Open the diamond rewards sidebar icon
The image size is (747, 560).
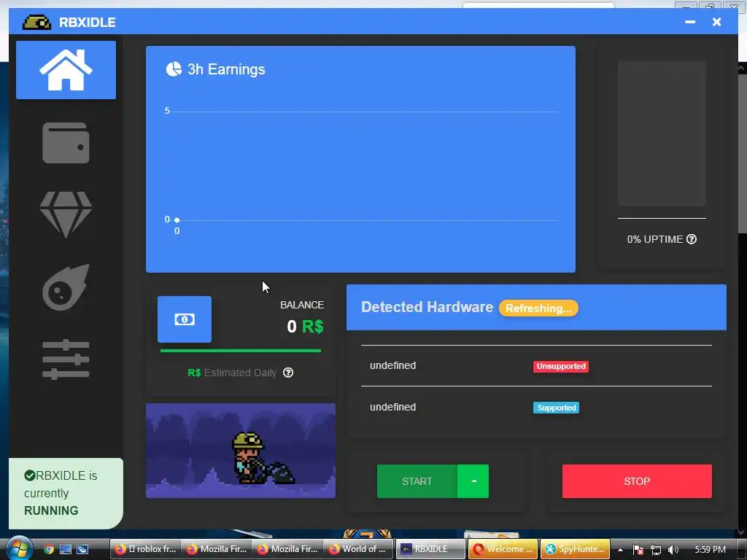click(x=66, y=214)
